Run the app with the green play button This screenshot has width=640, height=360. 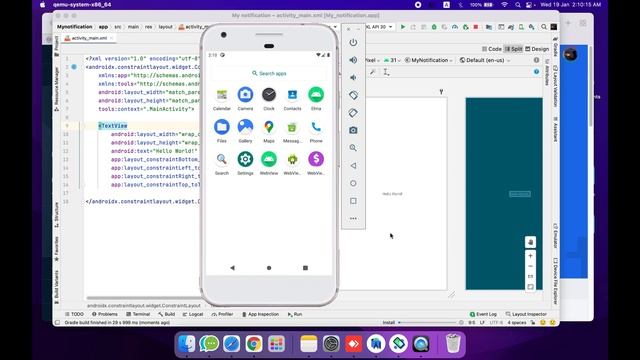pos(403,27)
